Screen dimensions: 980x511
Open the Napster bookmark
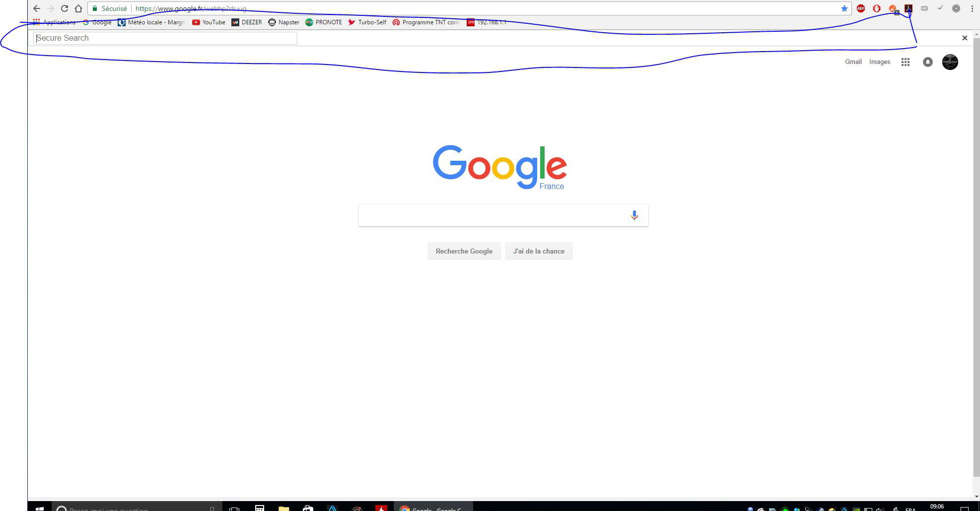pos(283,22)
